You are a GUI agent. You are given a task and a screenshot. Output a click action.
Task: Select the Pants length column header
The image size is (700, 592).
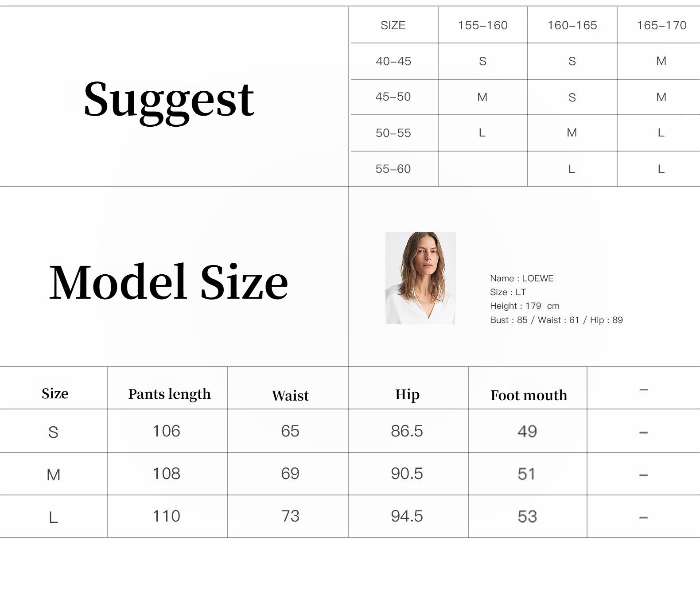(x=169, y=394)
